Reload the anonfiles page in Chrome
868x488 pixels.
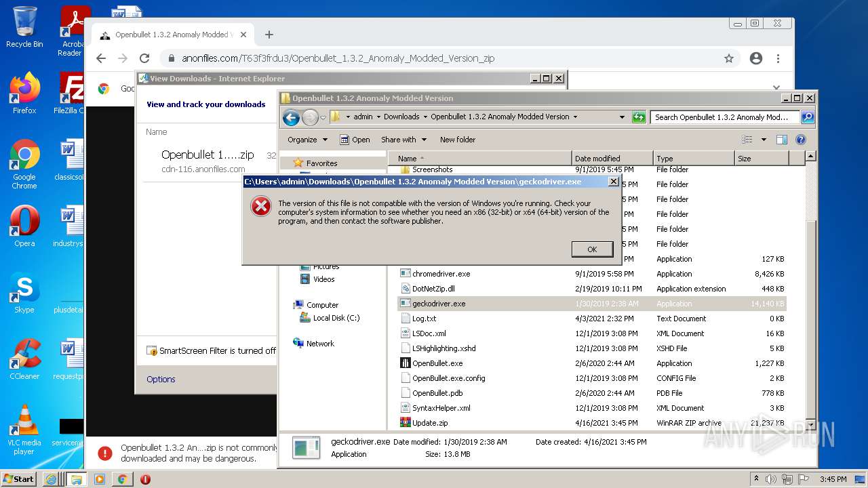[x=144, y=58]
